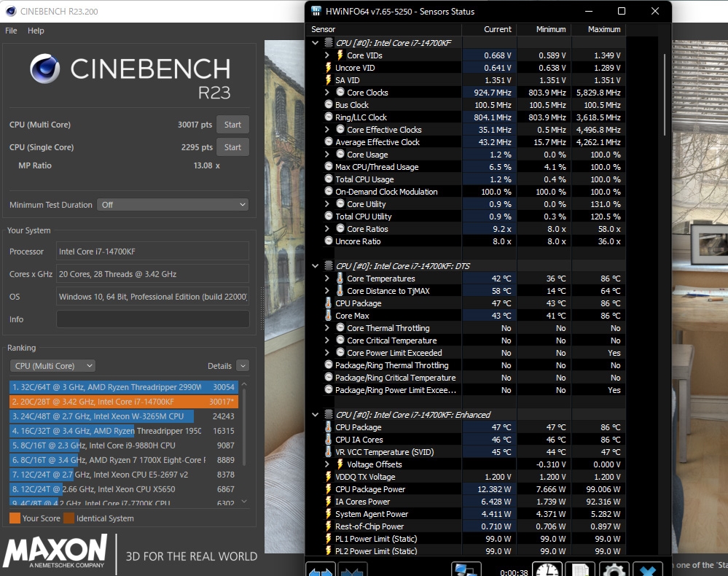Open the Minimum Test Duration dropdown
The image size is (728, 576).
(x=173, y=205)
